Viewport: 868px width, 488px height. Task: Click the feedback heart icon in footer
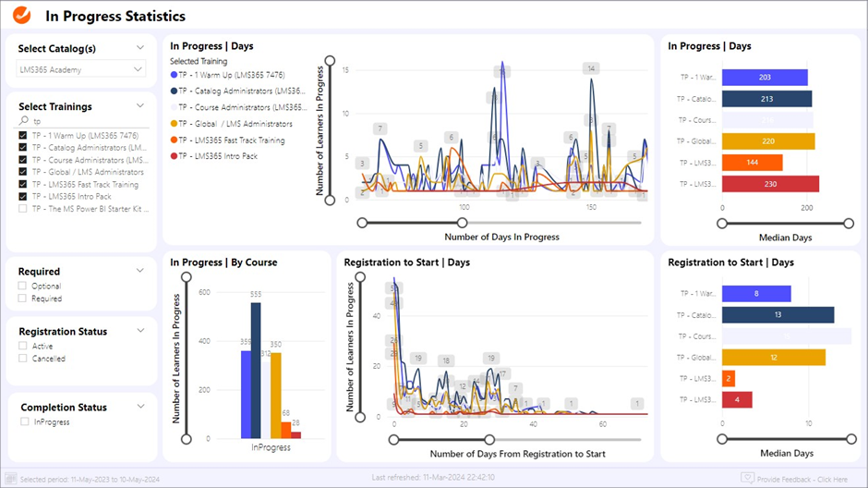click(x=748, y=477)
